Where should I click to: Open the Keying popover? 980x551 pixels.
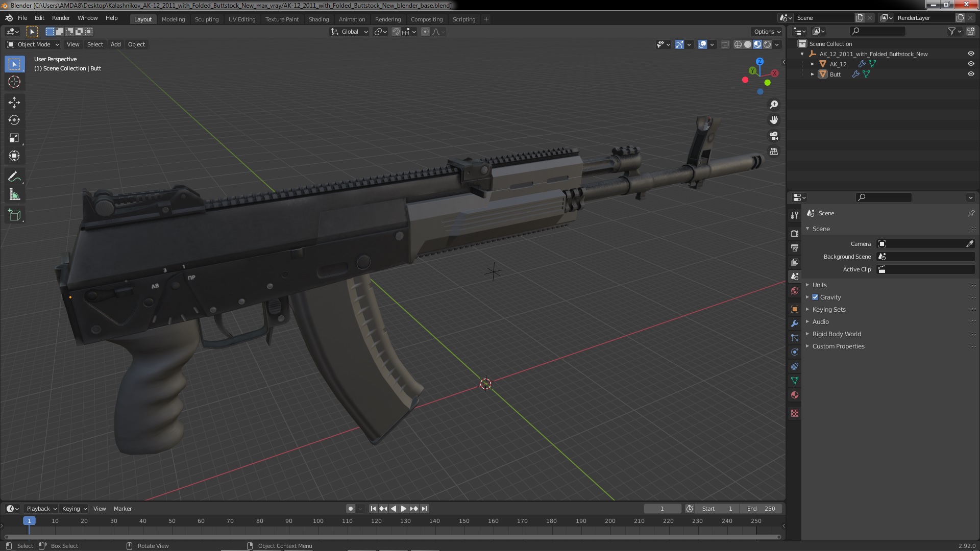coord(74,509)
